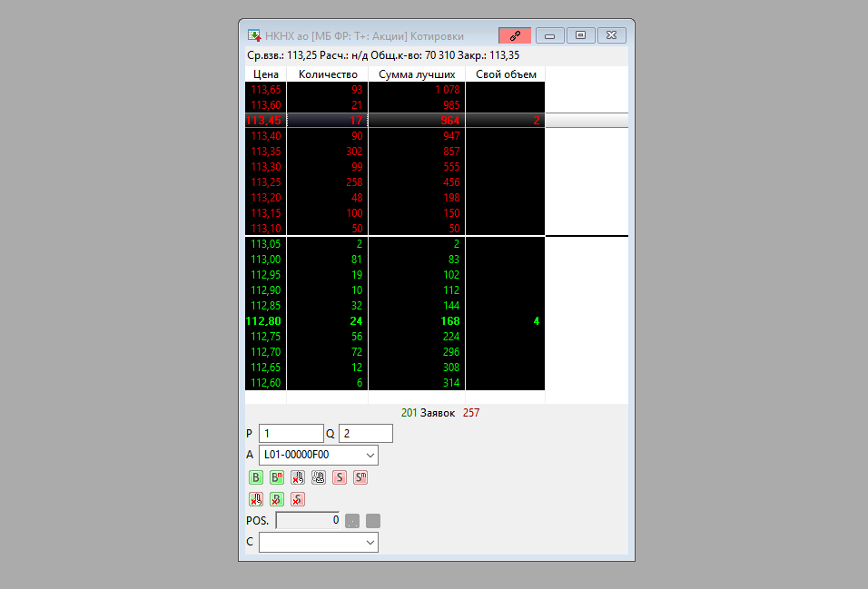Click the green B buy button
The height and width of the screenshot is (589, 868).
tap(255, 477)
